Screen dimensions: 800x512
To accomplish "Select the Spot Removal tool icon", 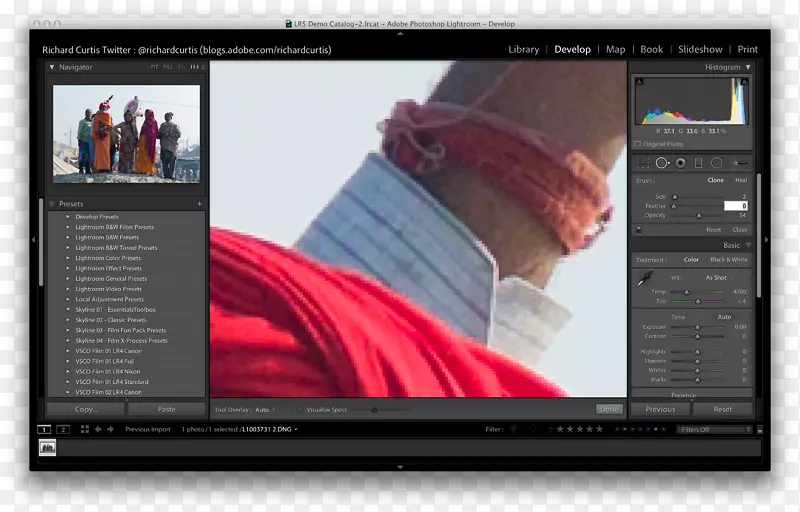I will [x=661, y=163].
